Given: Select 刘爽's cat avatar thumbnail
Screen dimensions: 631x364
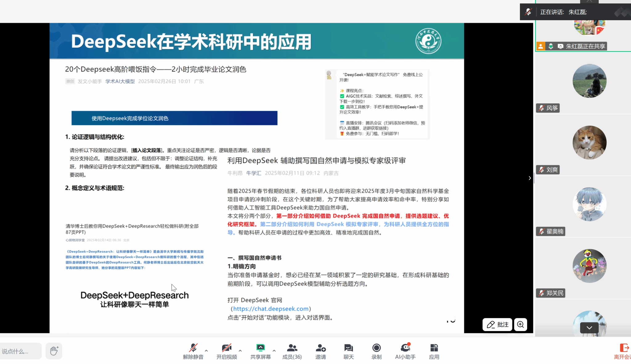Looking at the screenshot, I should point(589,142).
